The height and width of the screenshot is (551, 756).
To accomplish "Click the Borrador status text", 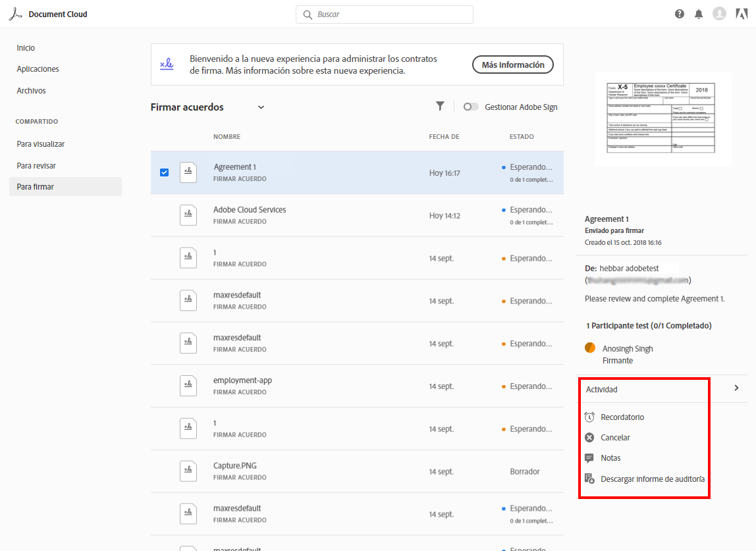I will tap(525, 471).
